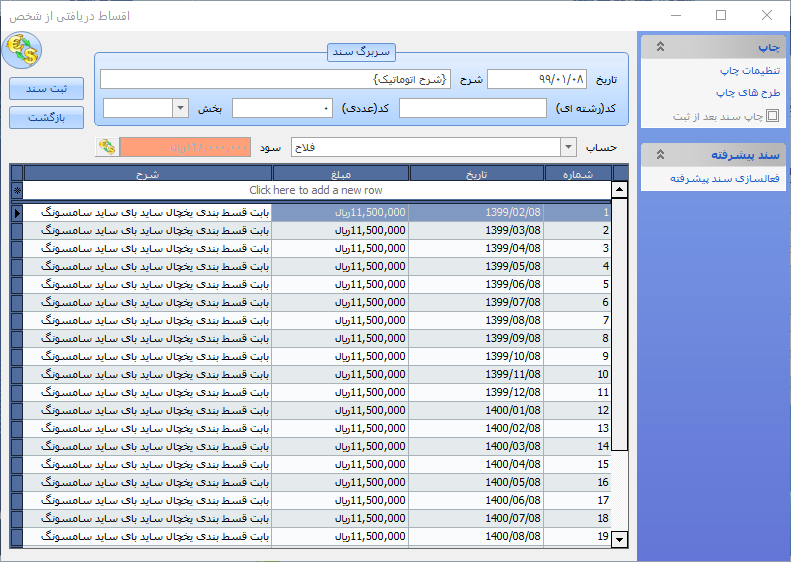Click the بازگشت button
791x562 pixels.
[x=46, y=118]
